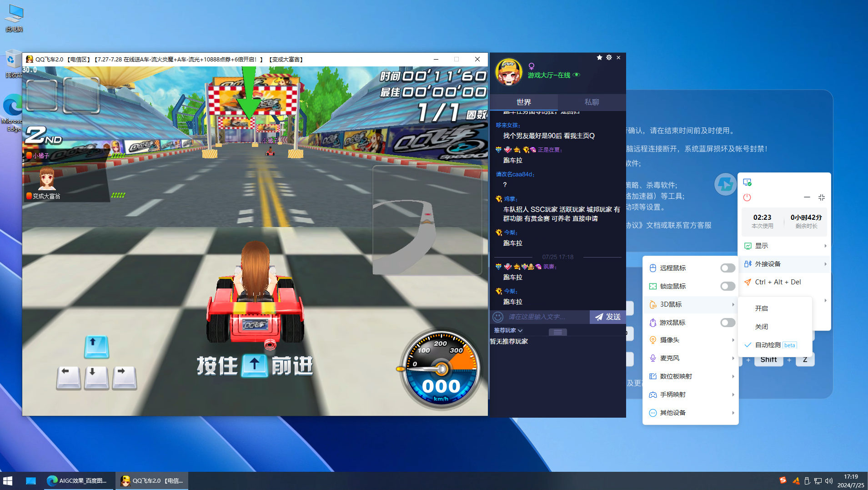Viewport: 868px width, 490px height.
Task: Select 关闭 in 3D鼠标 submenu
Action: coord(775,327)
